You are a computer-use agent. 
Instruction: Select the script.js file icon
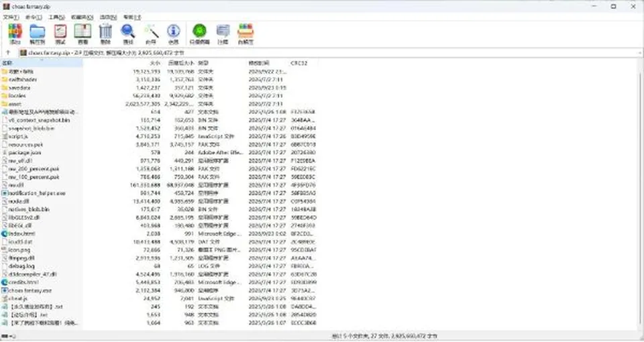[x=5, y=136]
